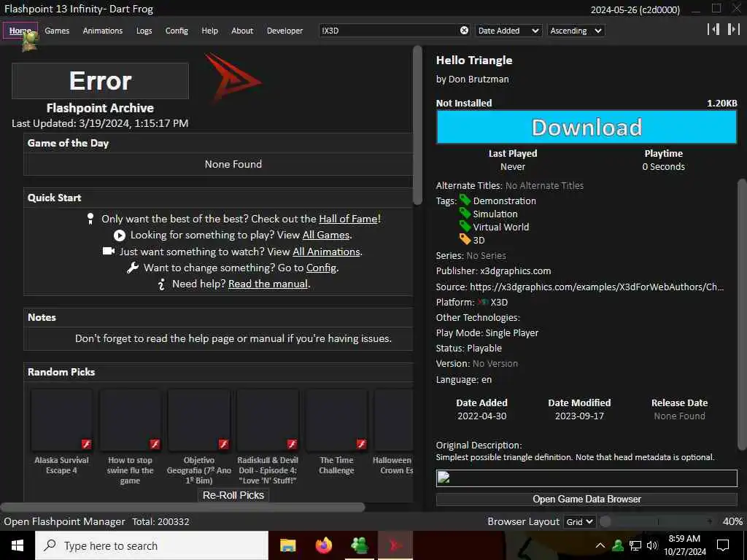747x560 pixels.
Task: Select Flashpoint icon in the taskbar
Action: pos(395,545)
